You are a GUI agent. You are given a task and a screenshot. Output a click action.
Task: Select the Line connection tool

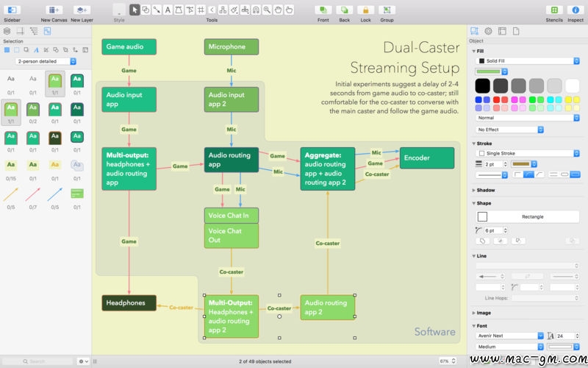click(157, 10)
